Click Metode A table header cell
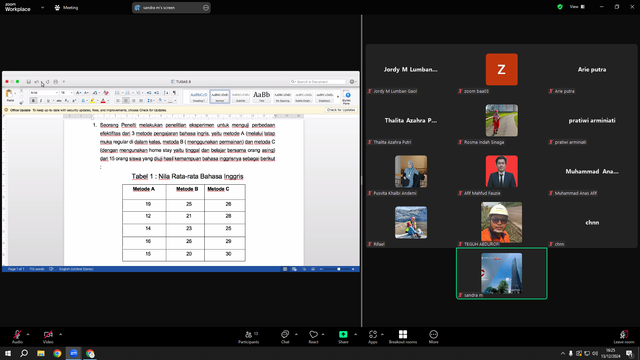 coord(144,192)
